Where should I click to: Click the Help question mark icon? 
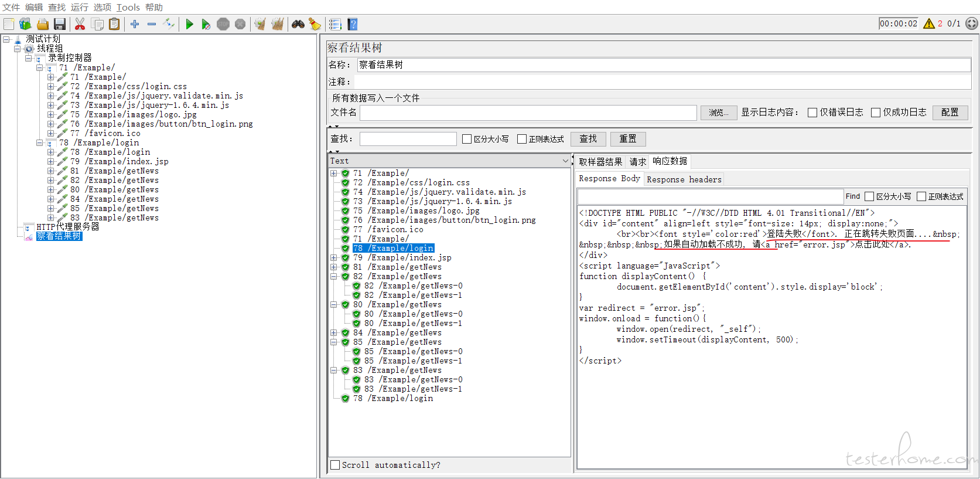point(352,24)
